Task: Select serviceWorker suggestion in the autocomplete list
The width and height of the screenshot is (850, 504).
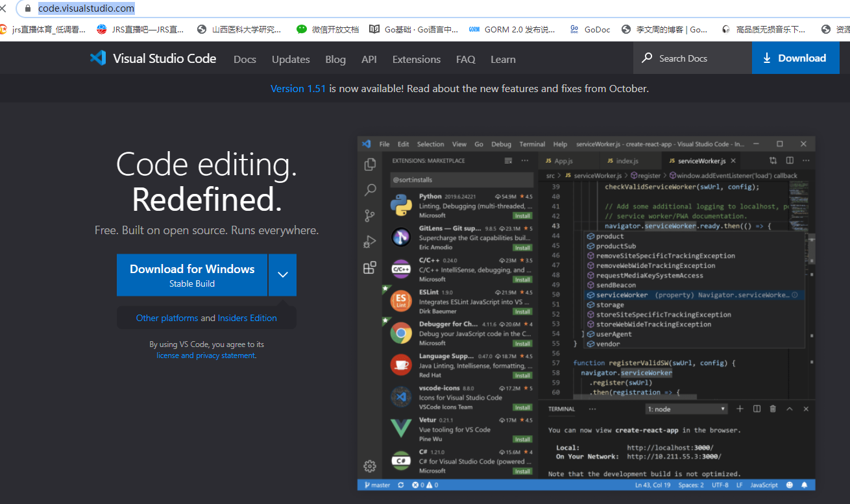Action: tap(693, 295)
